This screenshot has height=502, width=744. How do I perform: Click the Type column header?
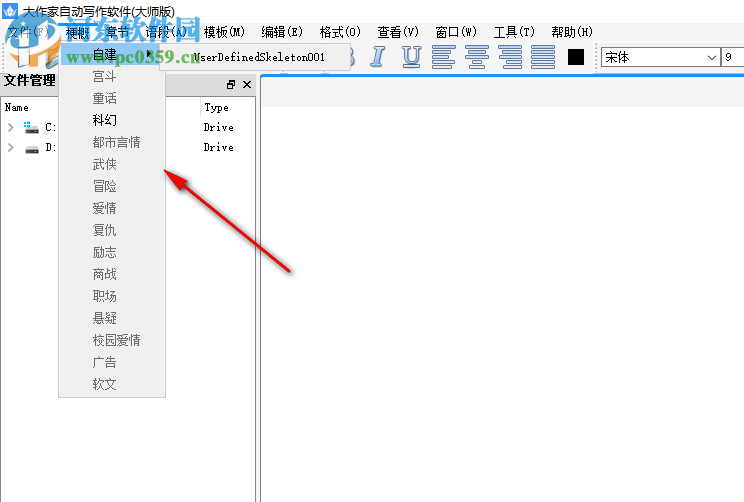click(x=216, y=108)
